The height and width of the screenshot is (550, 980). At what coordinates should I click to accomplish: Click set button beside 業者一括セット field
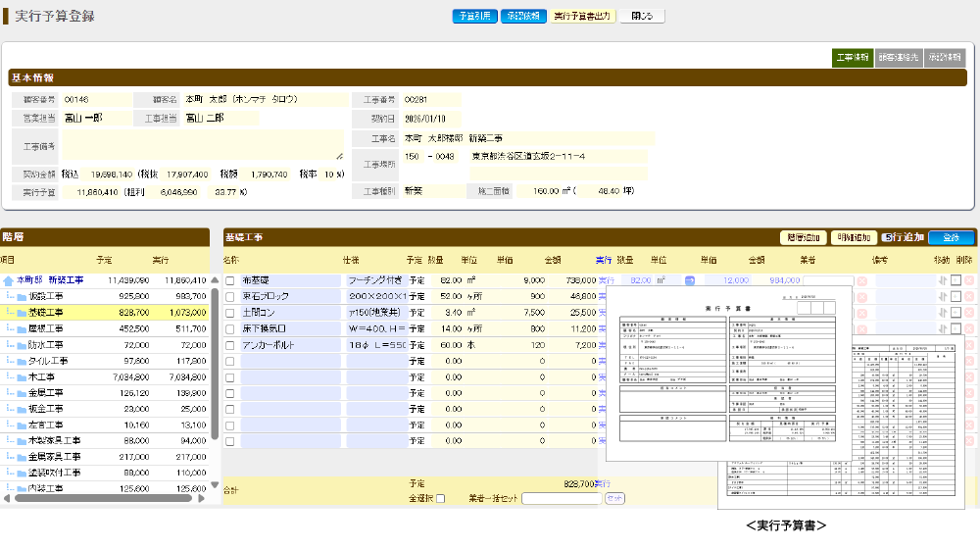pos(615,499)
